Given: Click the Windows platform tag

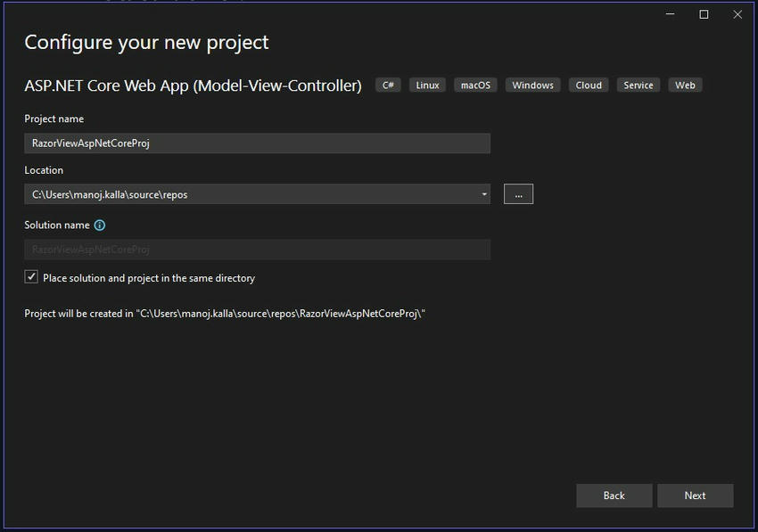Looking at the screenshot, I should coord(531,85).
